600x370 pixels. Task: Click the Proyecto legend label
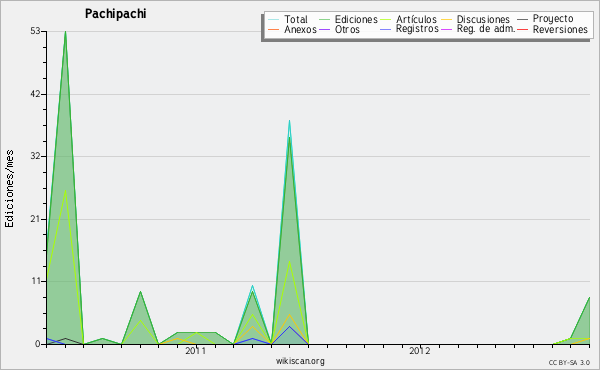(553, 19)
